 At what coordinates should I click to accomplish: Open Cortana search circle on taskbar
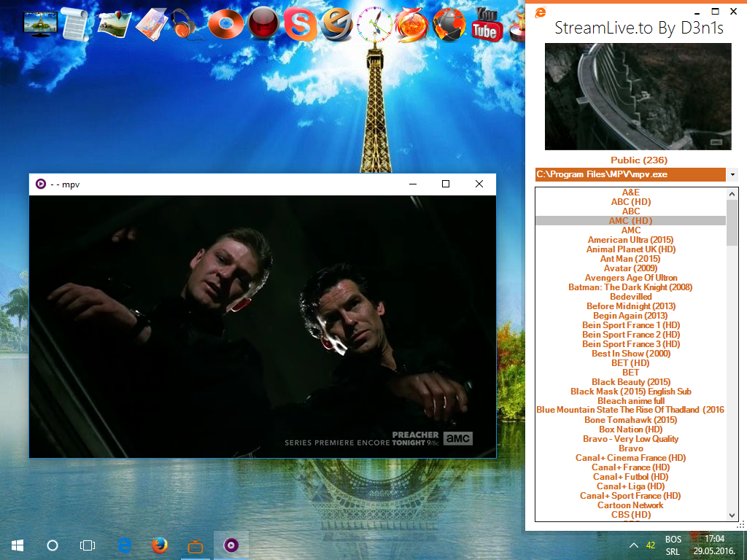(x=53, y=545)
